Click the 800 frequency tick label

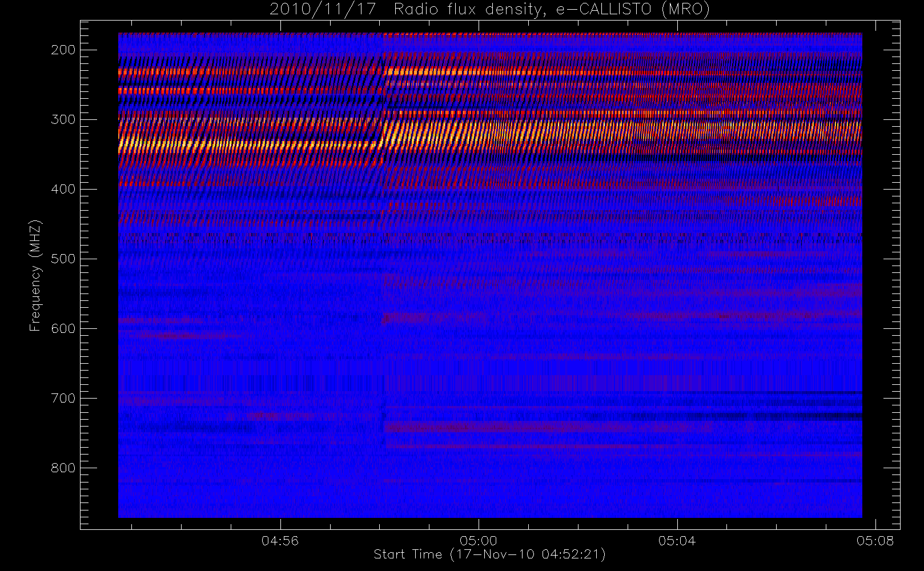point(63,468)
